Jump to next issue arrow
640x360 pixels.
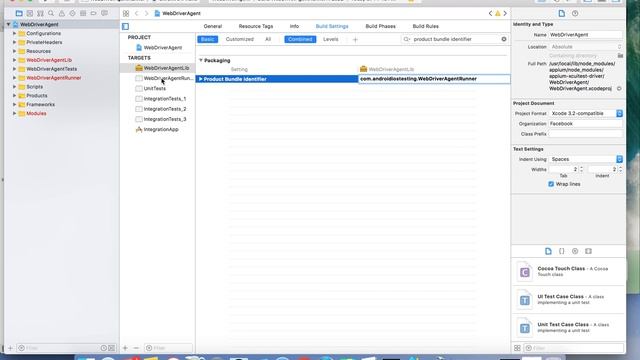tap(505, 13)
